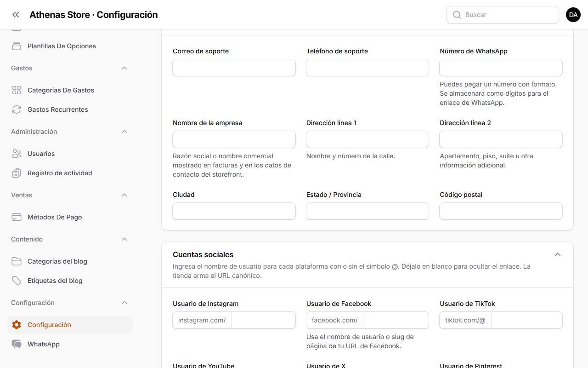The image size is (588, 368).
Task: Click the Usuario de Instagram field
Action: [263, 320]
